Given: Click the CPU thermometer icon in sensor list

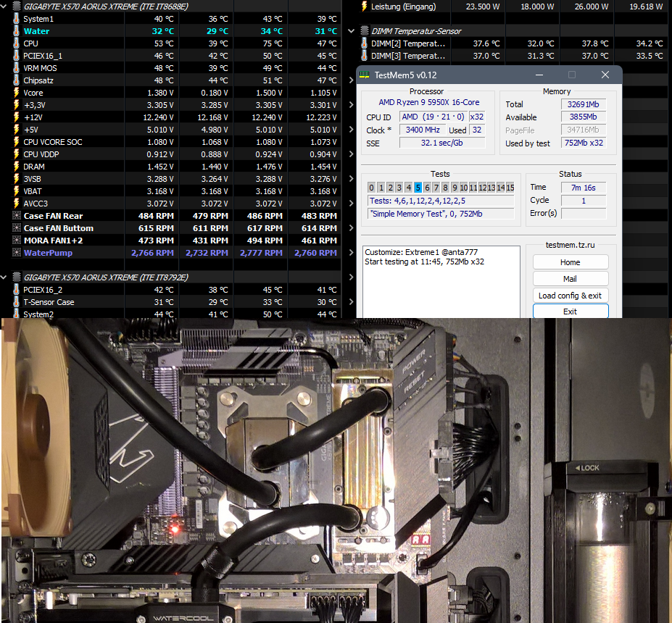Looking at the screenshot, I should pyautogui.click(x=17, y=43).
